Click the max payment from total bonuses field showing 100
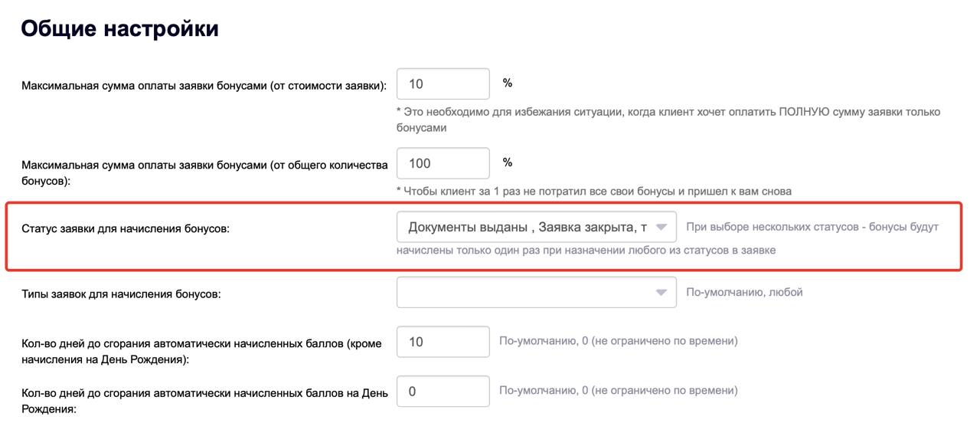 click(443, 163)
